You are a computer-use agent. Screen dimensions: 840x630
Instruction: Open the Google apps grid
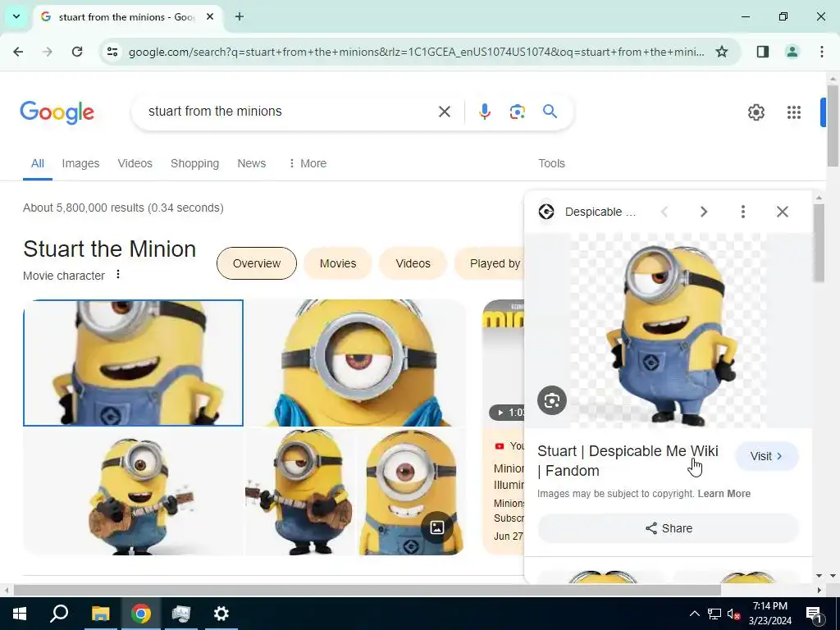click(x=794, y=112)
